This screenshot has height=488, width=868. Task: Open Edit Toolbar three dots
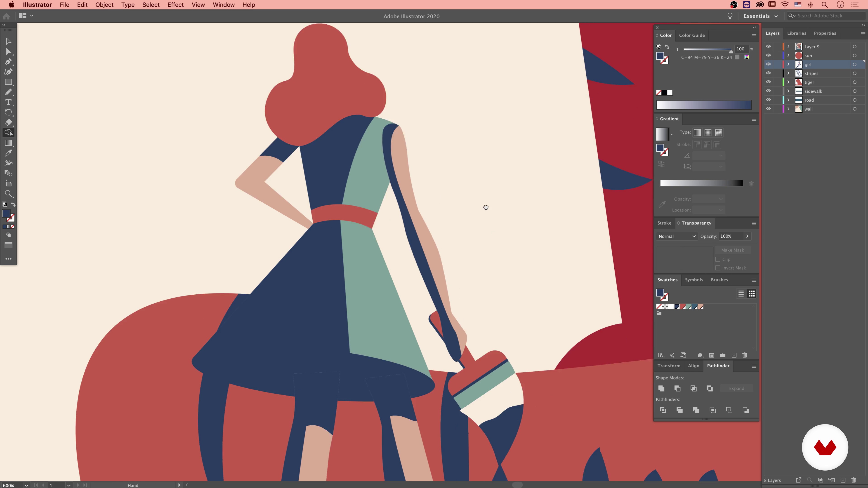8,259
